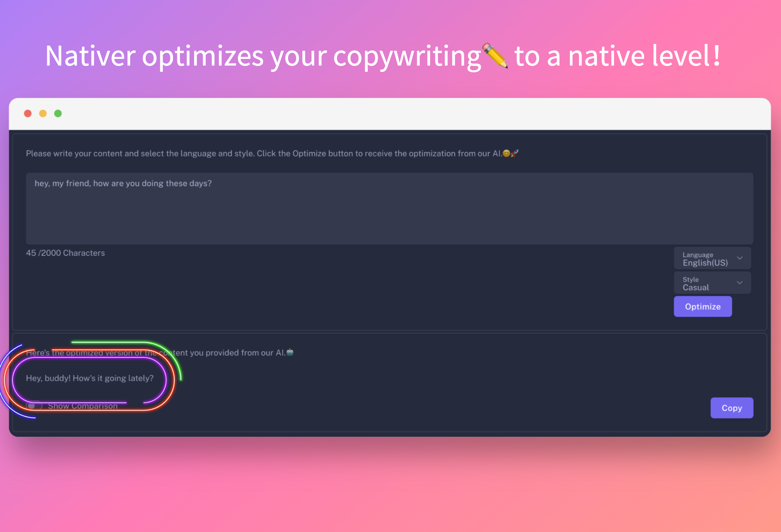Focus the content input text area
Image resolution: width=781 pixels, height=532 pixels.
(x=389, y=208)
